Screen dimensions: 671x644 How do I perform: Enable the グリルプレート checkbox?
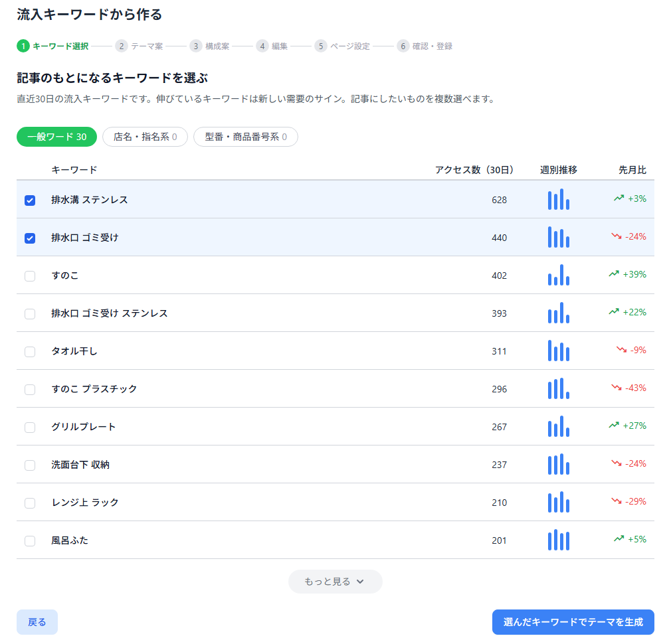(30, 427)
